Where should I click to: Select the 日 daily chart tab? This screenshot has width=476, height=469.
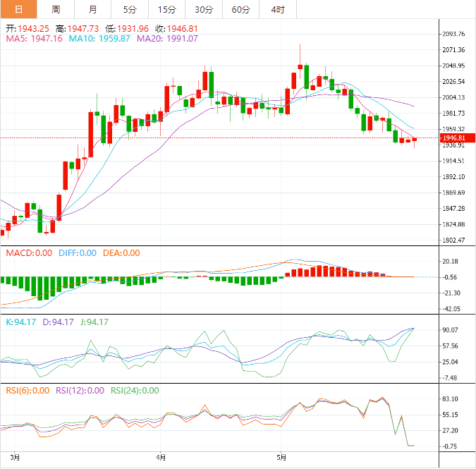coord(18,10)
